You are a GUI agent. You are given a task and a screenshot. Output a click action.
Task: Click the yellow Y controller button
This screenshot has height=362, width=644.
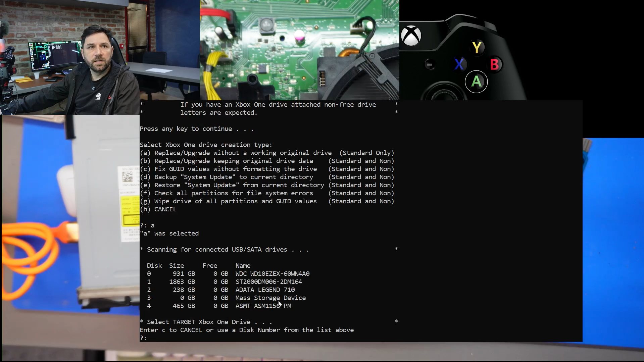point(477,47)
